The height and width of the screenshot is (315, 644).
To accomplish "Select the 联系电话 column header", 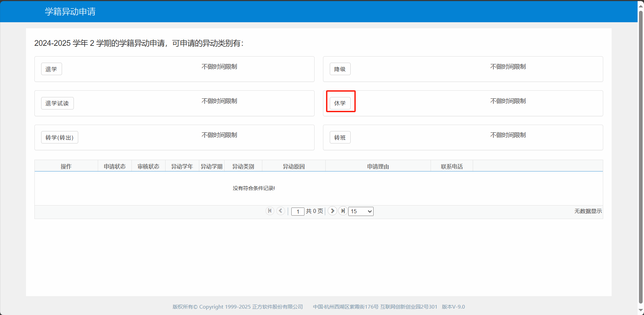I will [452, 166].
